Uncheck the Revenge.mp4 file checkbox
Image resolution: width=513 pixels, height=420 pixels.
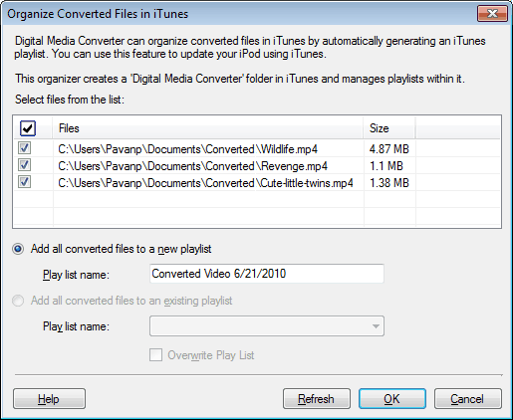click(24, 165)
